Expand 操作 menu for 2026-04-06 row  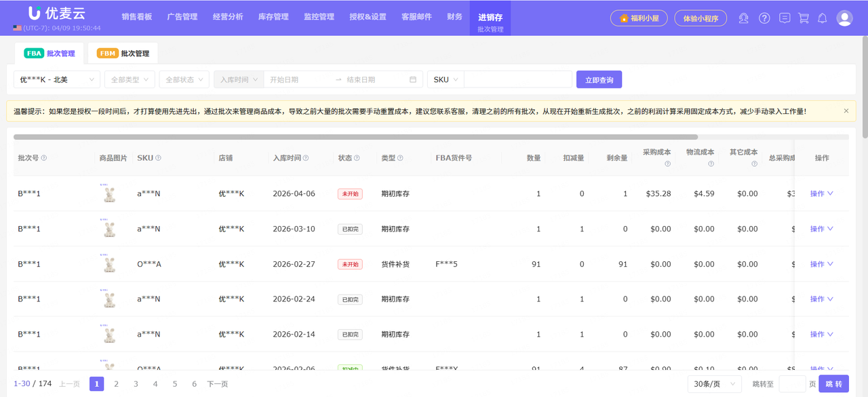(821, 193)
